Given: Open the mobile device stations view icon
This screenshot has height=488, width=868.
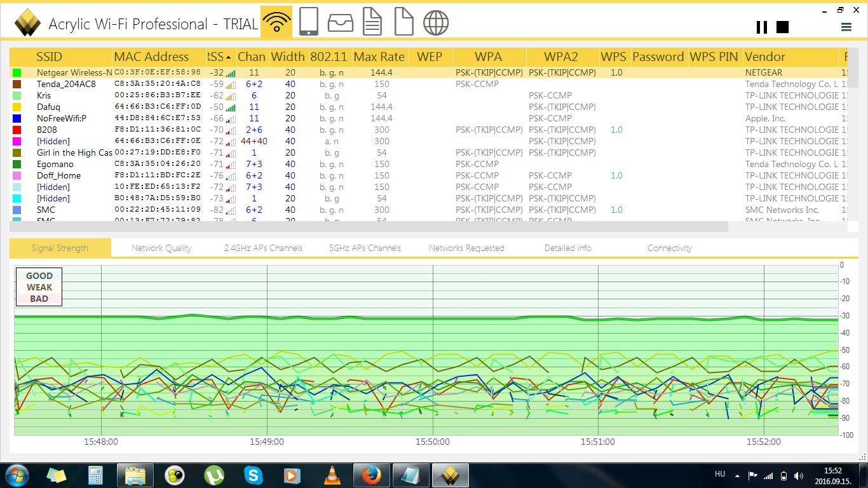Looking at the screenshot, I should (x=309, y=23).
